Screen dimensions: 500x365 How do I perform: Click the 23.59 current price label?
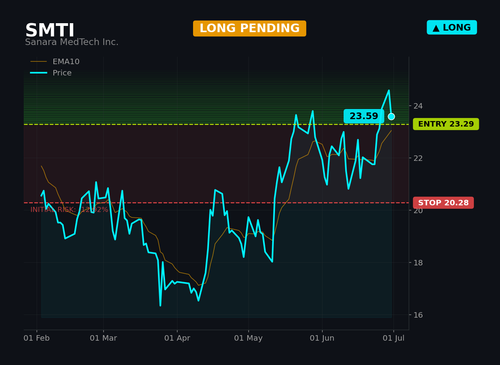pyautogui.click(x=364, y=116)
